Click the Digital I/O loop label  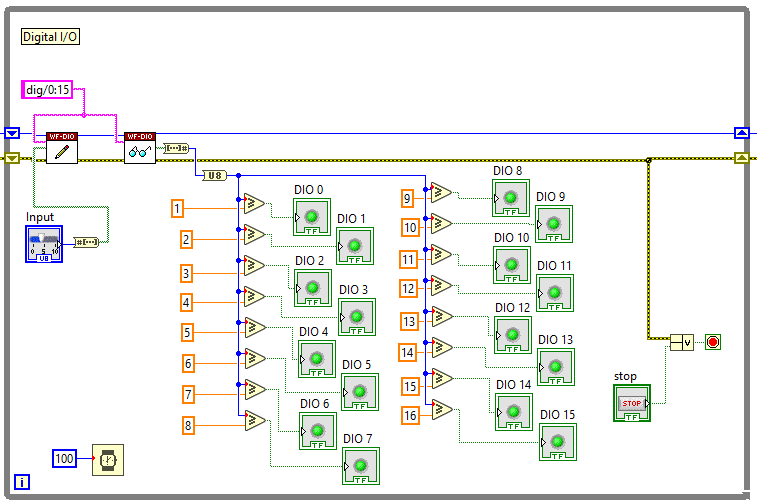50,37
